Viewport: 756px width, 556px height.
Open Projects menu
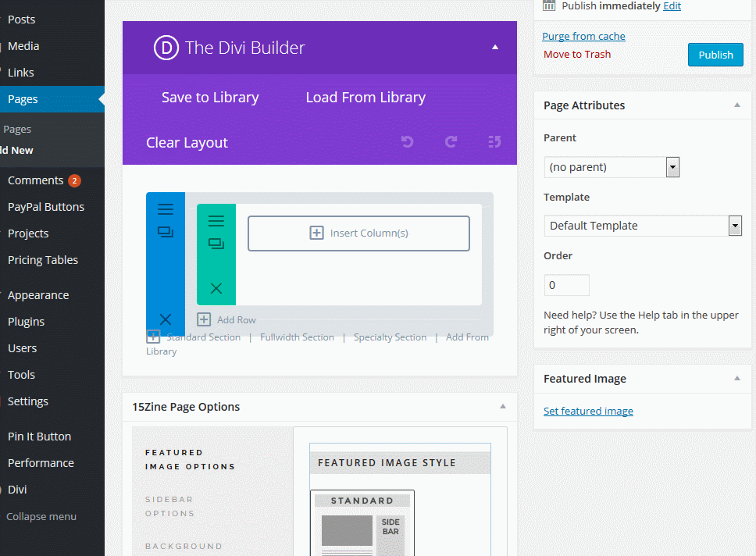[x=28, y=233]
